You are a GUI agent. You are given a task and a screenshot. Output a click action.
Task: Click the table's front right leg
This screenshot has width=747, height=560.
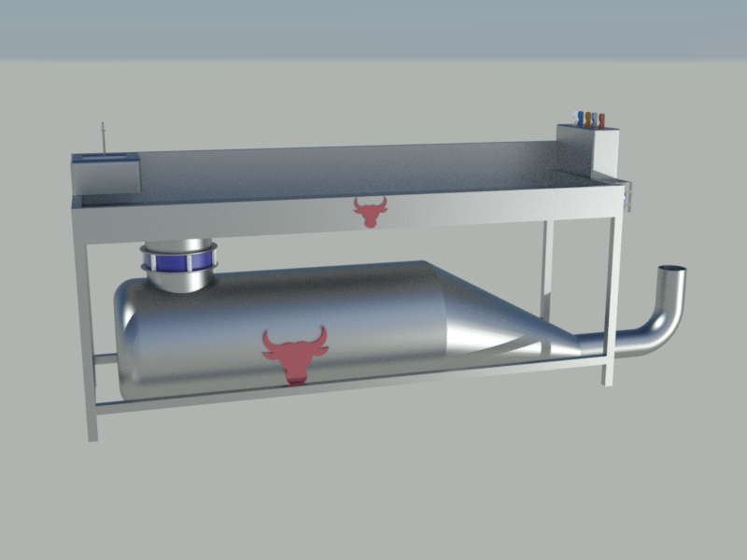tap(612, 300)
